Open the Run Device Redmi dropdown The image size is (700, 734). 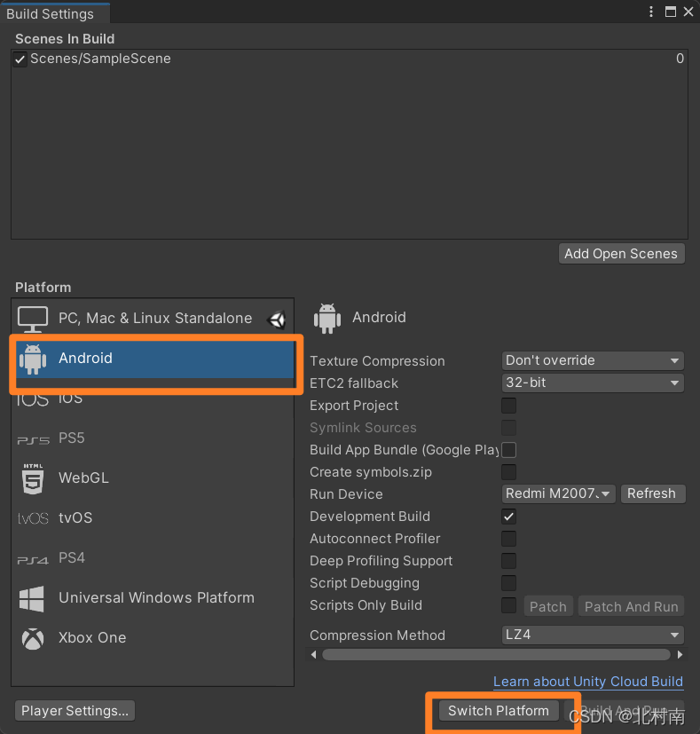coord(558,493)
